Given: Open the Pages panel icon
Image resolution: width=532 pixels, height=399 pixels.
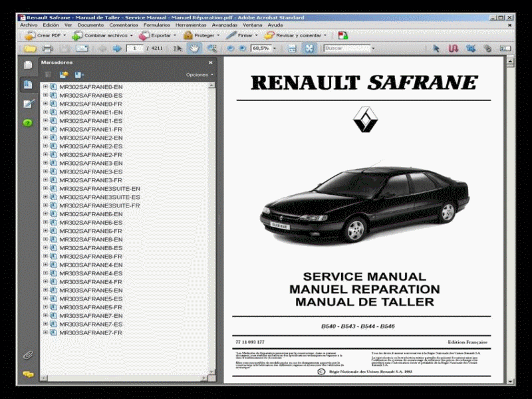Looking at the screenshot, I should [28, 65].
